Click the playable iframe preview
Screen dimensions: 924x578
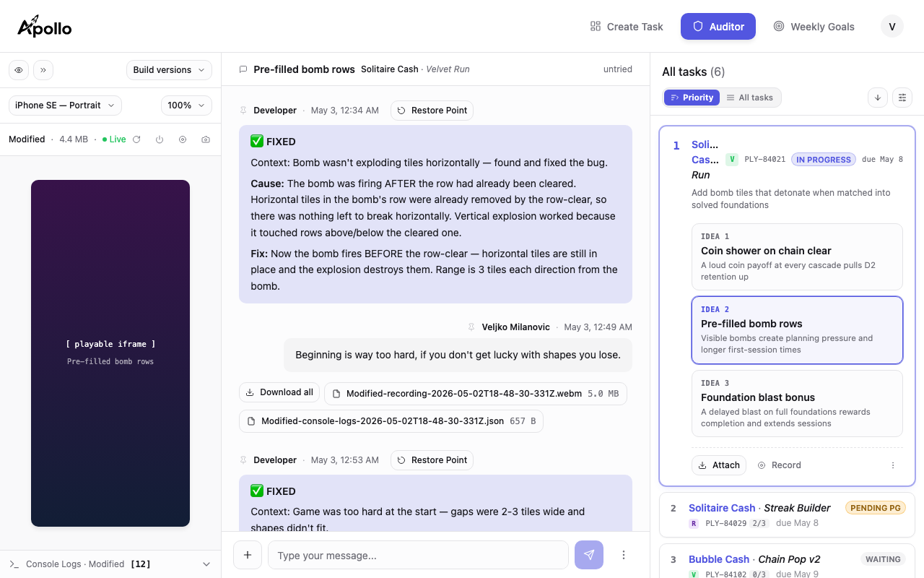(x=110, y=353)
